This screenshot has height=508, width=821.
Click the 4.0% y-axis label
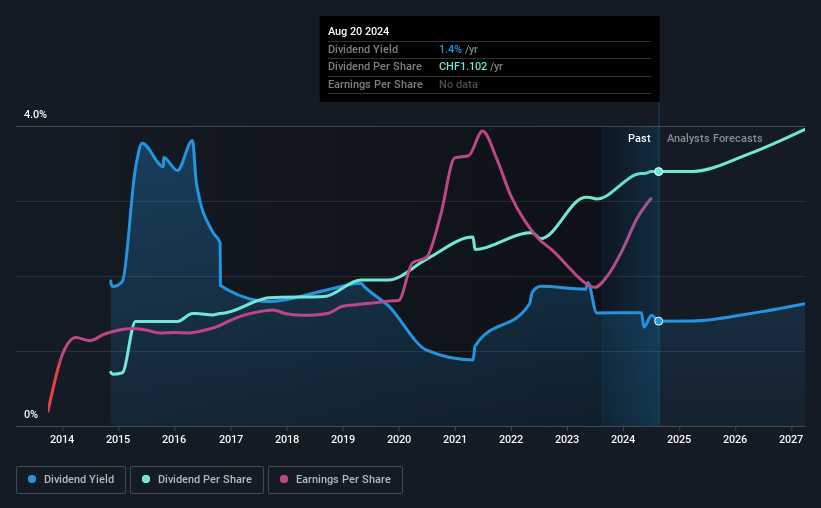click(x=35, y=114)
